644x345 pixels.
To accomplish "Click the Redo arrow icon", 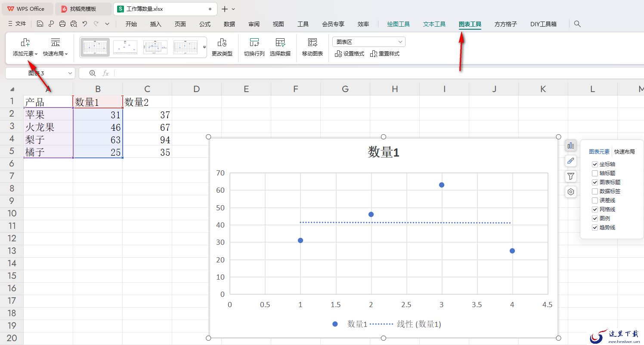I will [x=96, y=24].
